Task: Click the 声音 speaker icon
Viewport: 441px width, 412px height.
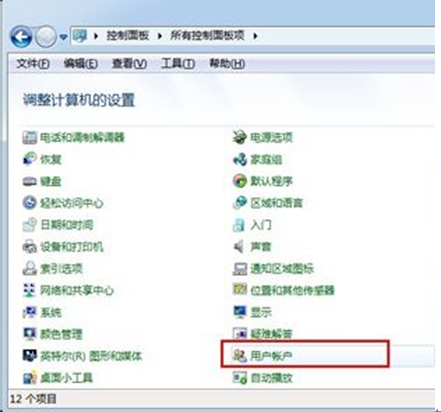Action: click(239, 247)
